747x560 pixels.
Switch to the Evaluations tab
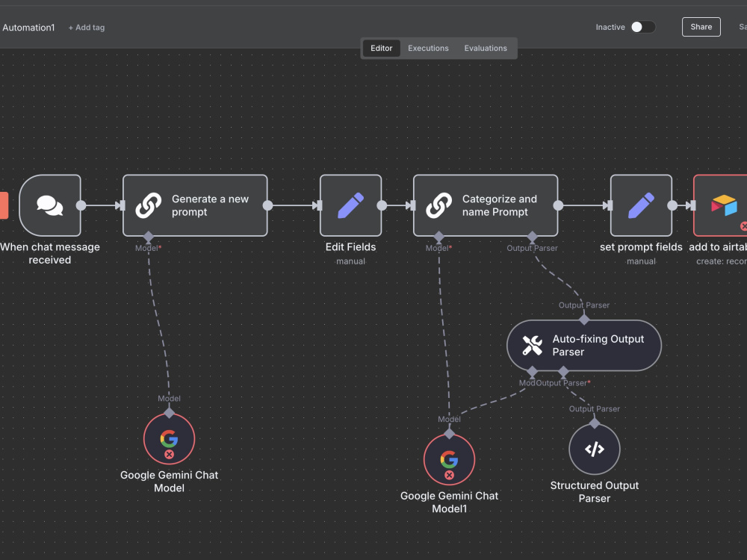(x=486, y=48)
